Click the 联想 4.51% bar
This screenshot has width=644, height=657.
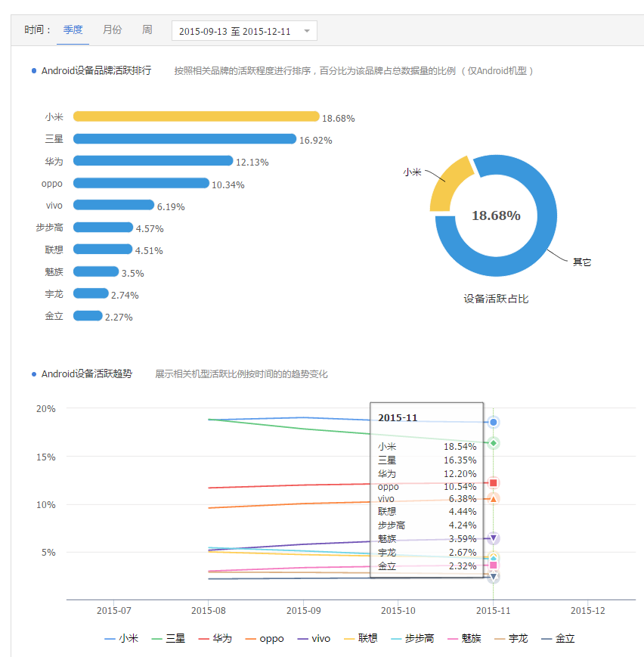(103, 249)
